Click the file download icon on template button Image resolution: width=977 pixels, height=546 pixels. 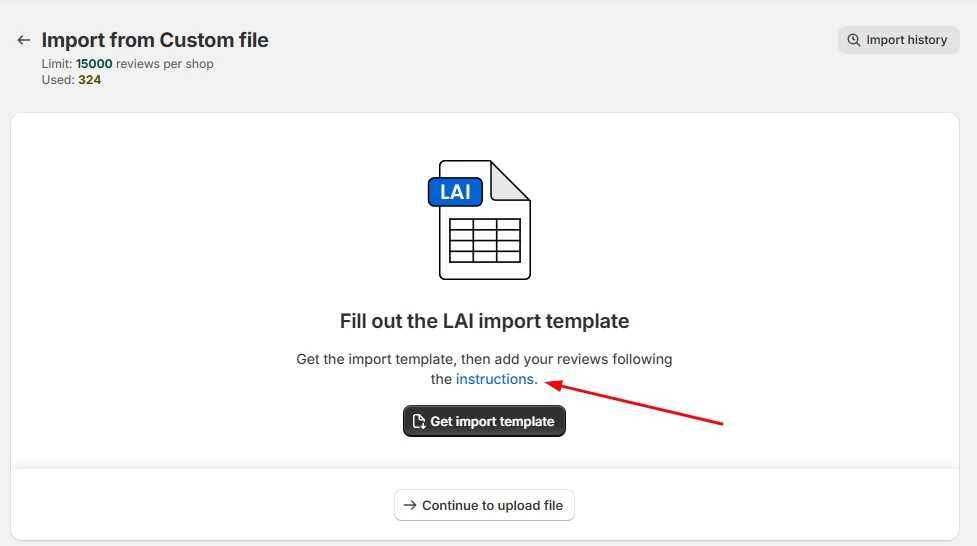419,421
